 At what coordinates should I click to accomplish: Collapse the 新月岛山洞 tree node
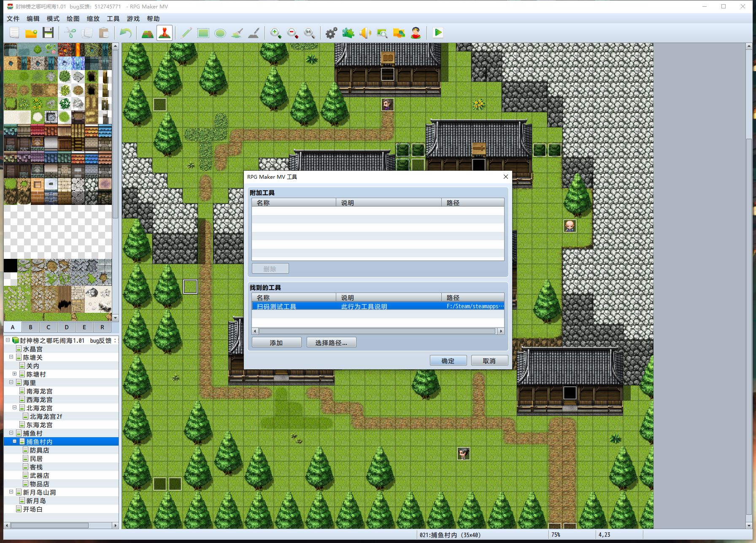[x=11, y=492]
